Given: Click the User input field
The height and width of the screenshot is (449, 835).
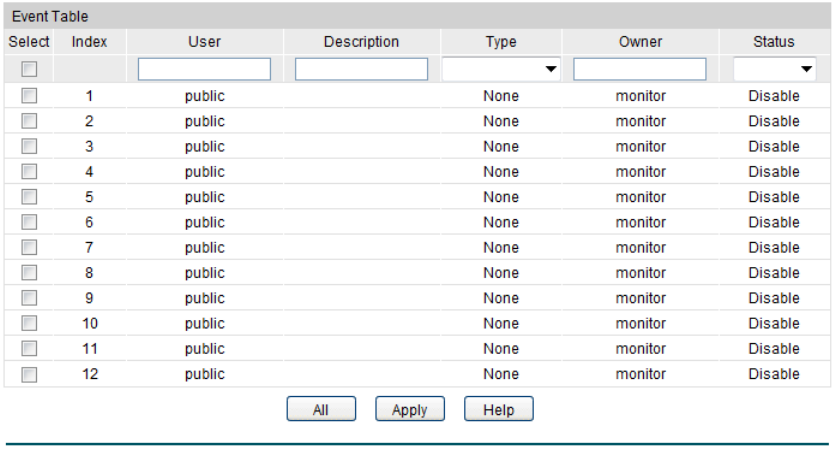Looking at the screenshot, I should tap(204, 69).
